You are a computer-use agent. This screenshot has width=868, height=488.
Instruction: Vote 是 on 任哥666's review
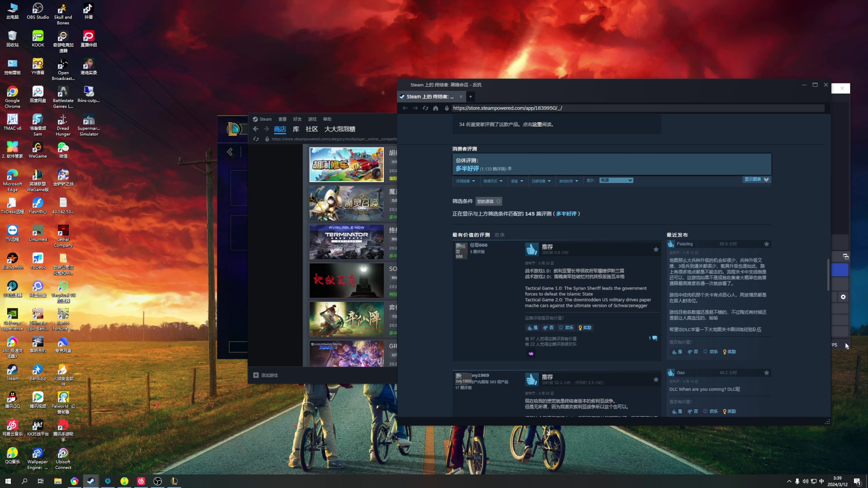532,328
